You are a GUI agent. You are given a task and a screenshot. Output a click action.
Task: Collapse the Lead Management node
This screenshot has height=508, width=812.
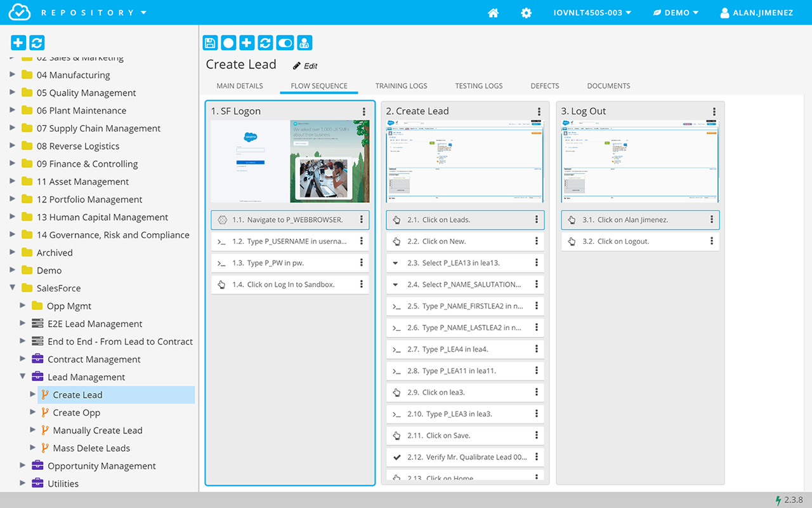(23, 377)
